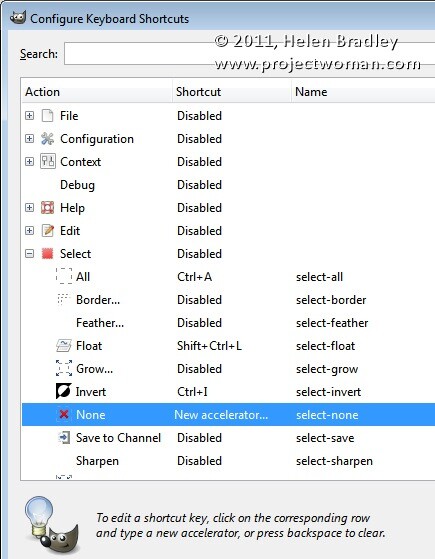Select the All action row
435x559 pixels.
[x=229, y=277]
